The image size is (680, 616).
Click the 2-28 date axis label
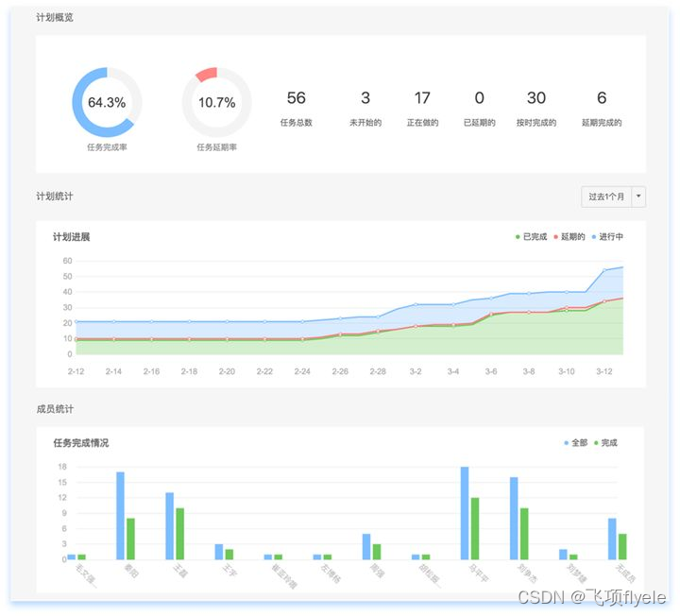click(x=378, y=371)
